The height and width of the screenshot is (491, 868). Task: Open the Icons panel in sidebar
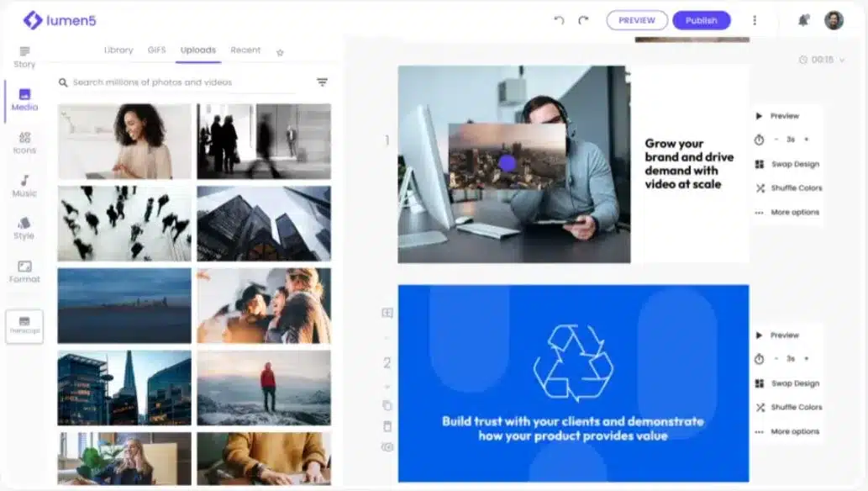24,143
